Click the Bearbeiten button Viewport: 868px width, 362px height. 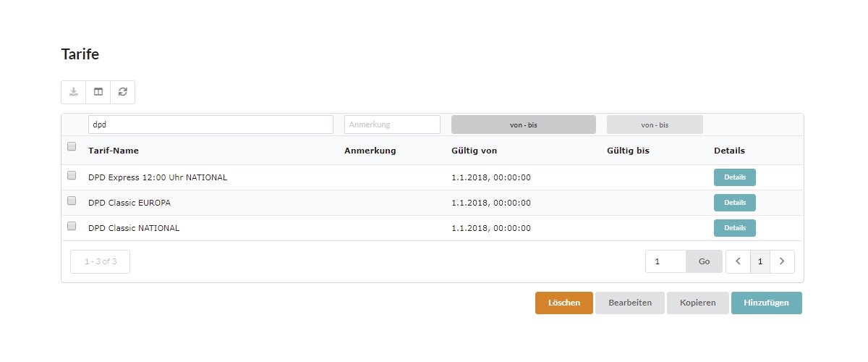630,303
